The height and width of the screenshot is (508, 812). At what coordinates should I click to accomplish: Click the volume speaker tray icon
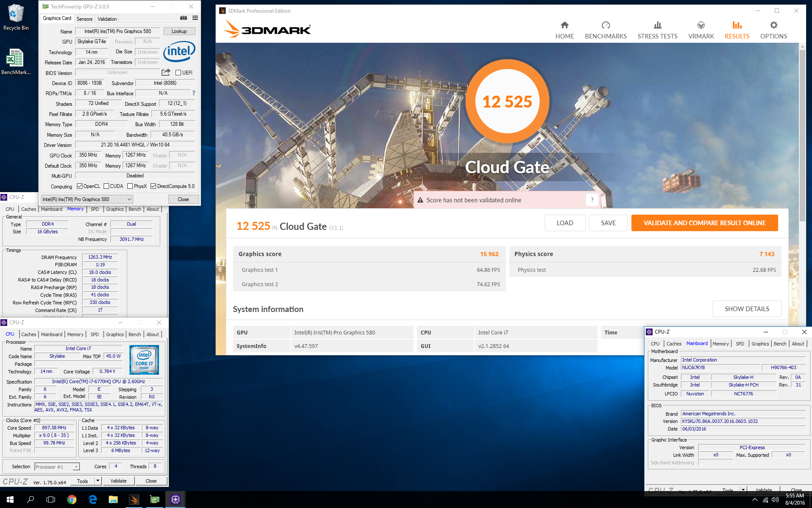click(x=775, y=500)
